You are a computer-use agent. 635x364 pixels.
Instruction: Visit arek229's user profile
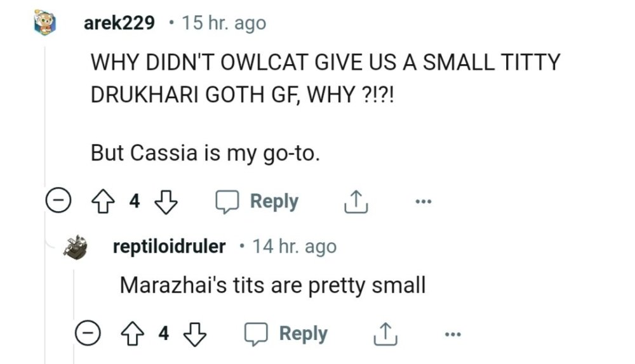pyautogui.click(x=119, y=23)
